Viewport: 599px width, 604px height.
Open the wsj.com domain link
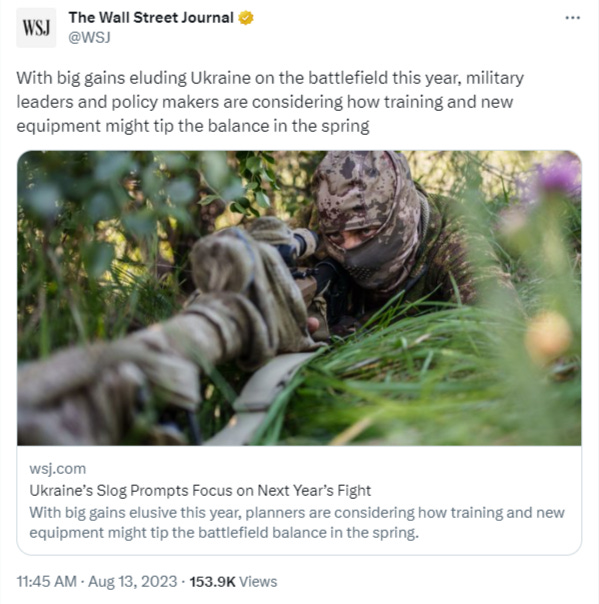coord(57,468)
